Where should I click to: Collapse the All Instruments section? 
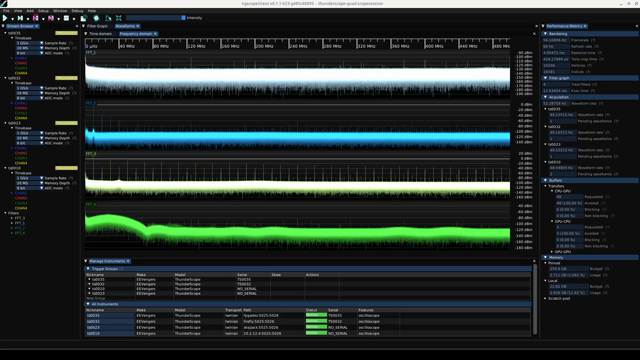click(88, 304)
